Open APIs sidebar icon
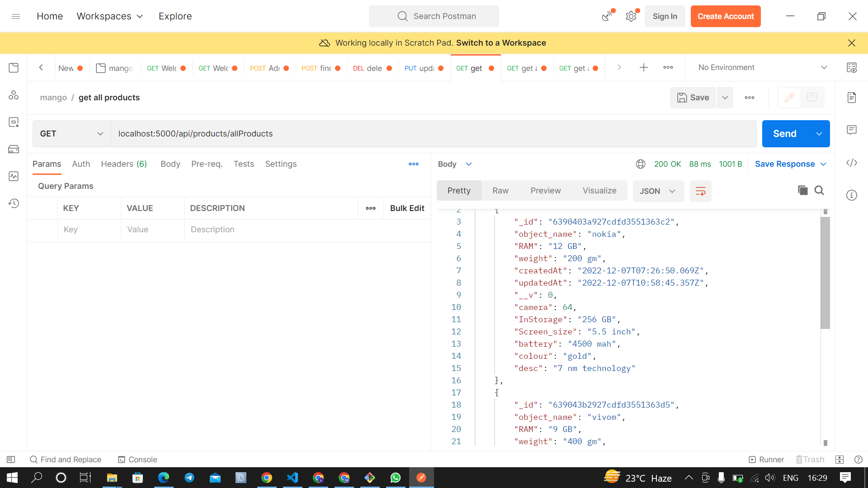Viewport: 868px width, 488px height. tap(14, 95)
